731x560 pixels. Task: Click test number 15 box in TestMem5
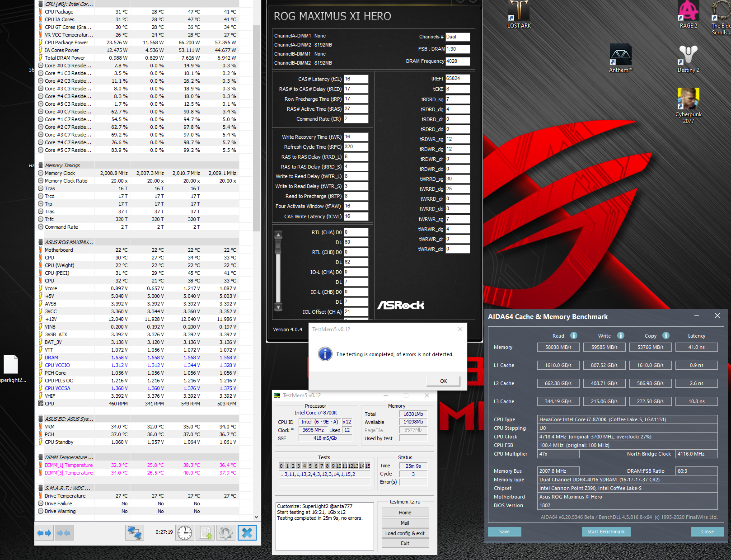point(368,466)
